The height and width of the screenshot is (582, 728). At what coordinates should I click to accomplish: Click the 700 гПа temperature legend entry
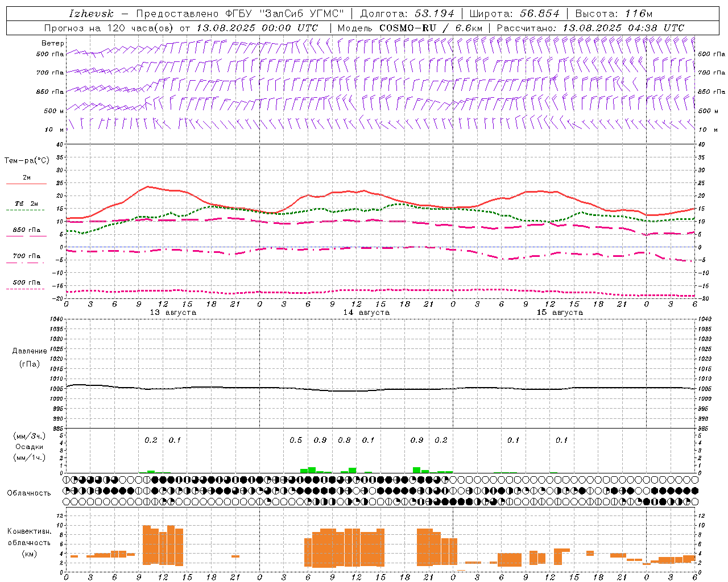click(x=27, y=256)
